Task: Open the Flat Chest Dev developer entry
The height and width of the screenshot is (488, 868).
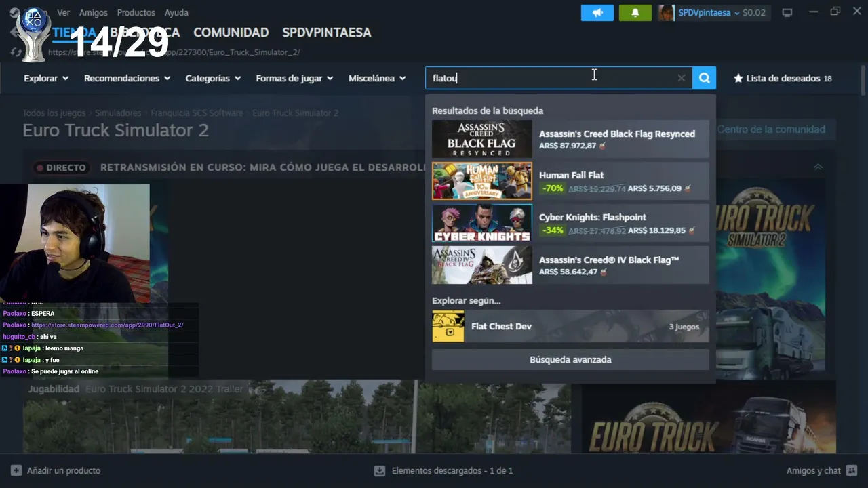Action: [x=570, y=326]
